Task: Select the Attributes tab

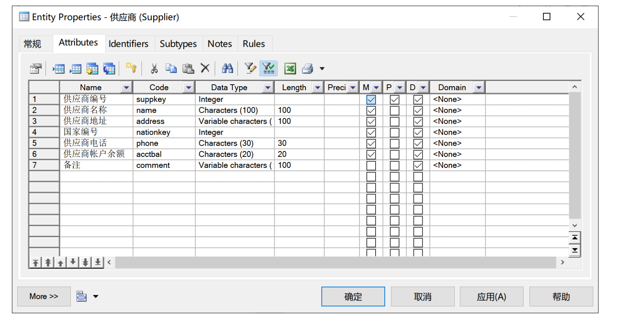Action: point(78,43)
